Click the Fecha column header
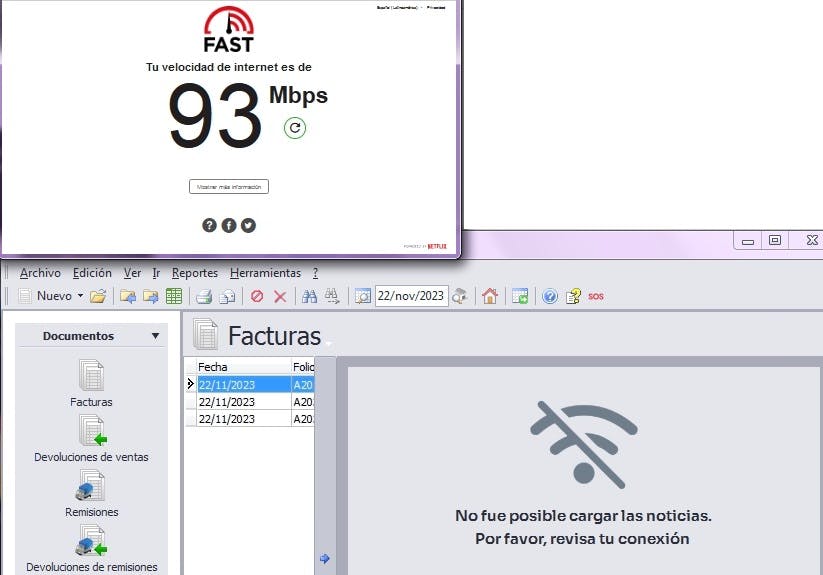This screenshot has height=575, width=823. click(x=244, y=367)
